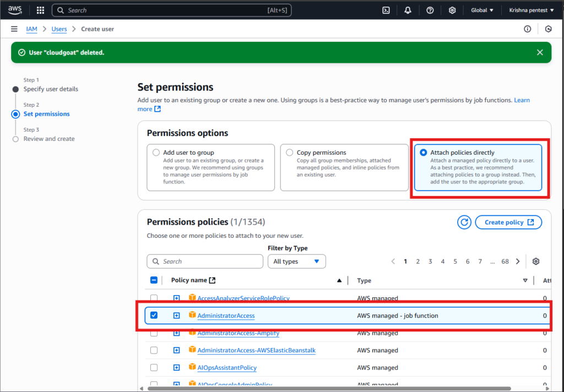The width and height of the screenshot is (564, 392).
Task: Toggle the select-all policies header checkbox
Action: [154, 280]
